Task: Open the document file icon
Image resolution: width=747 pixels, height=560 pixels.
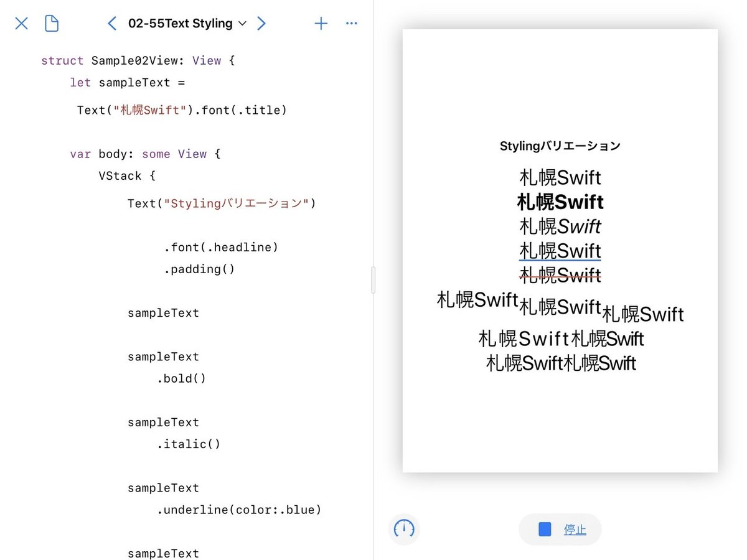Action: 52,24
